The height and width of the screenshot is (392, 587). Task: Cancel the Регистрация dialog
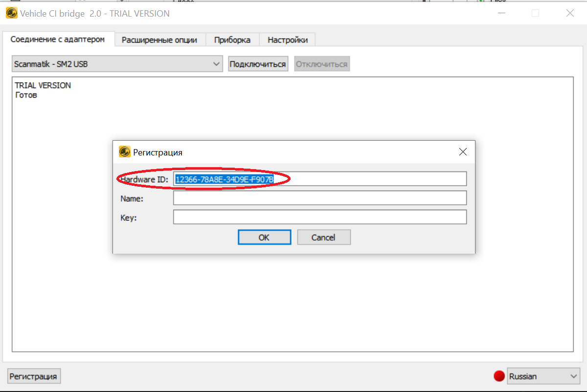pos(323,238)
